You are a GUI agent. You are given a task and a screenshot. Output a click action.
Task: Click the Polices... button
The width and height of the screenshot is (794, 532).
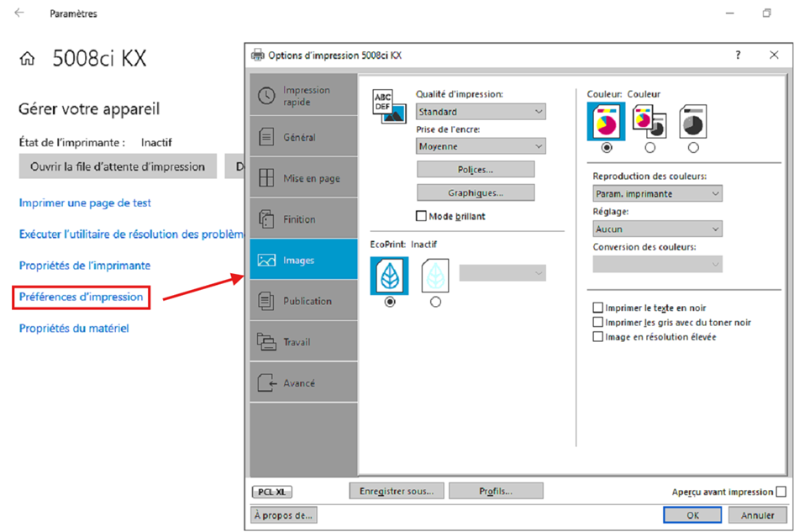tap(476, 169)
